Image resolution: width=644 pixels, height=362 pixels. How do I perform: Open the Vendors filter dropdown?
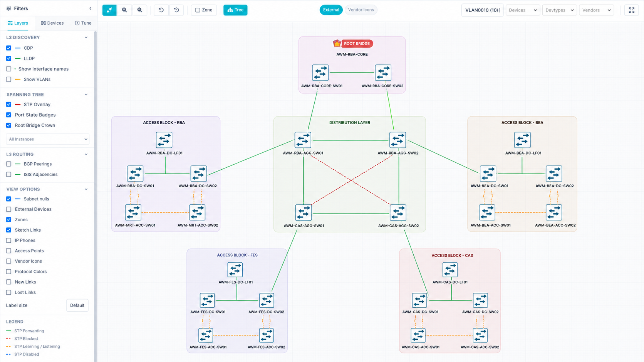click(596, 10)
